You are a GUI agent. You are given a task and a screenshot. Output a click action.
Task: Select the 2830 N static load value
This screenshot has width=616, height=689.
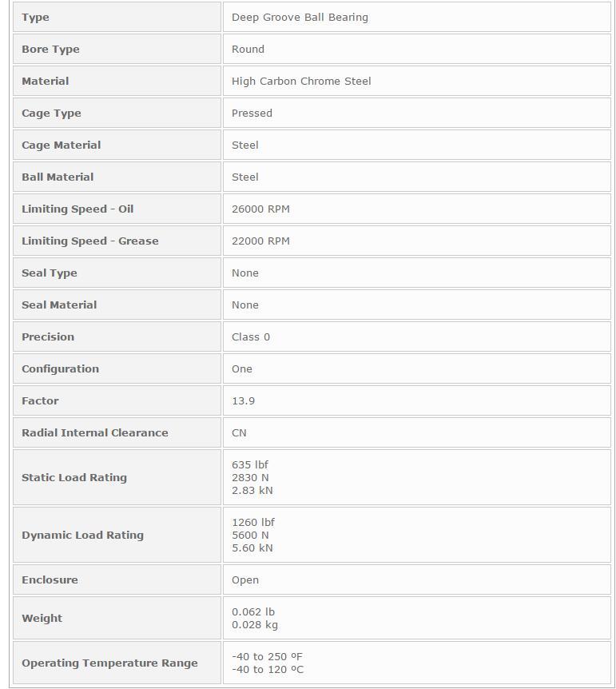pos(250,477)
